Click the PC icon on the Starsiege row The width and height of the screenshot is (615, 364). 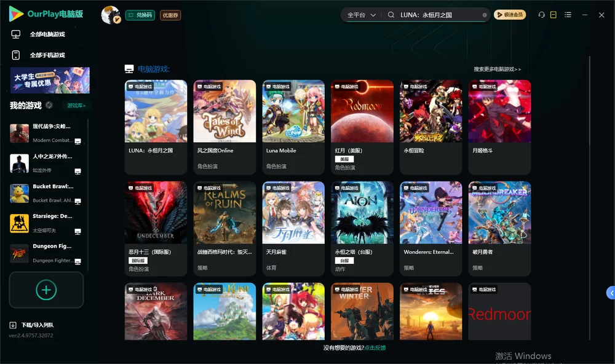pos(77,231)
